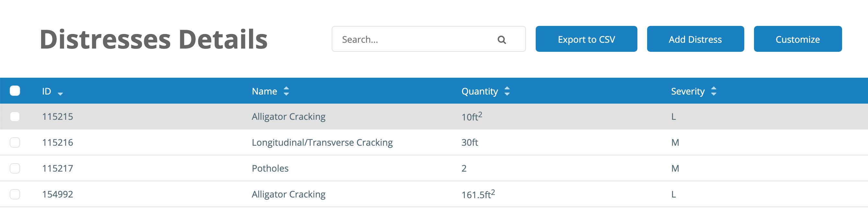Mark the Potholes row checkbox

[x=15, y=168]
